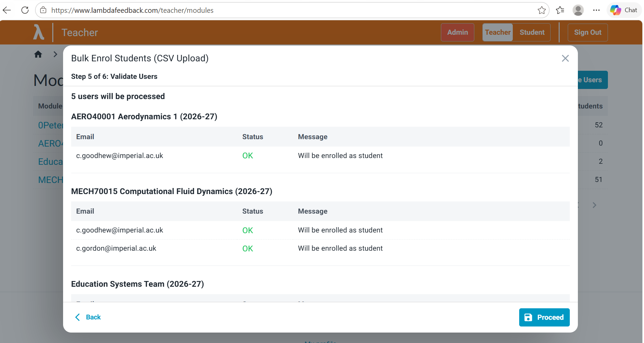Open the AERO module link behind dialog
This screenshot has height=343, width=644.
pyautogui.click(x=51, y=144)
